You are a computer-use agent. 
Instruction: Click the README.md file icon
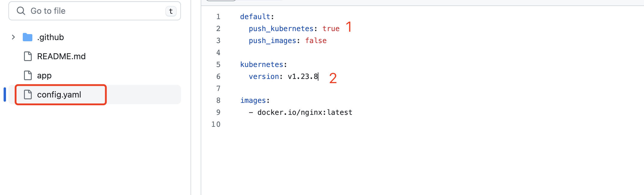28,56
